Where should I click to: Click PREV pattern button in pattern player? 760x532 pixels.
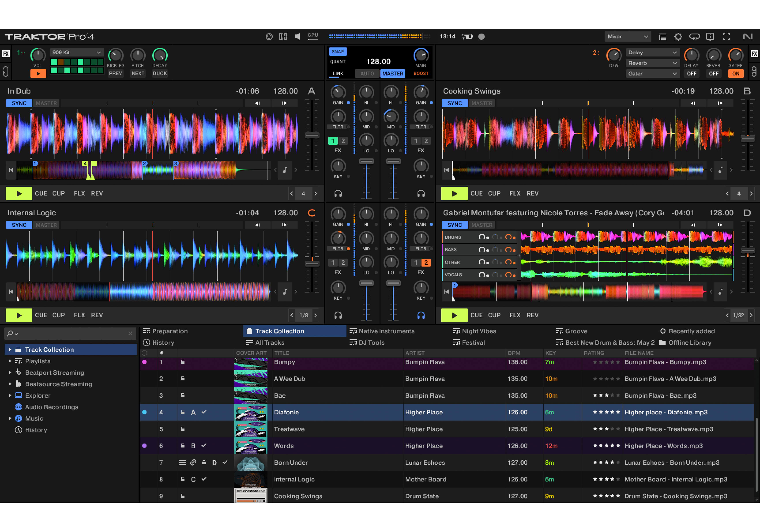[x=116, y=73]
